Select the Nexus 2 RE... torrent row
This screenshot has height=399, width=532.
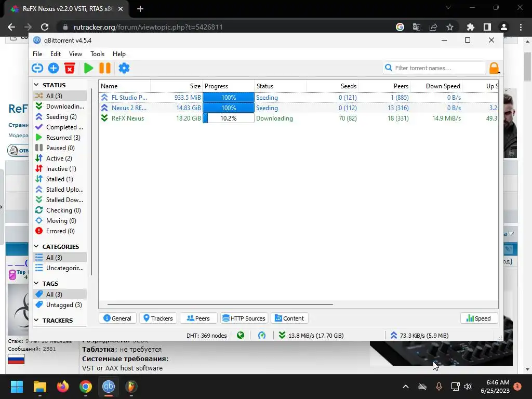[299, 108]
